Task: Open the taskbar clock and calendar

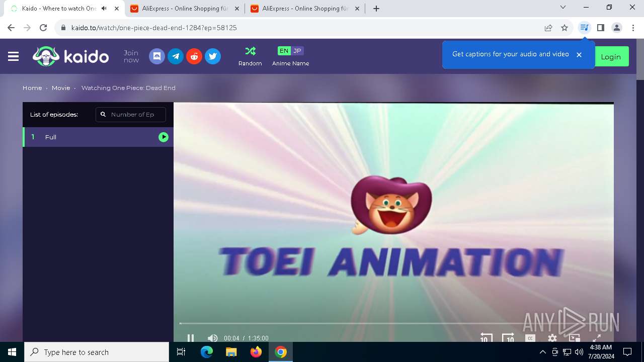Action: point(601,352)
